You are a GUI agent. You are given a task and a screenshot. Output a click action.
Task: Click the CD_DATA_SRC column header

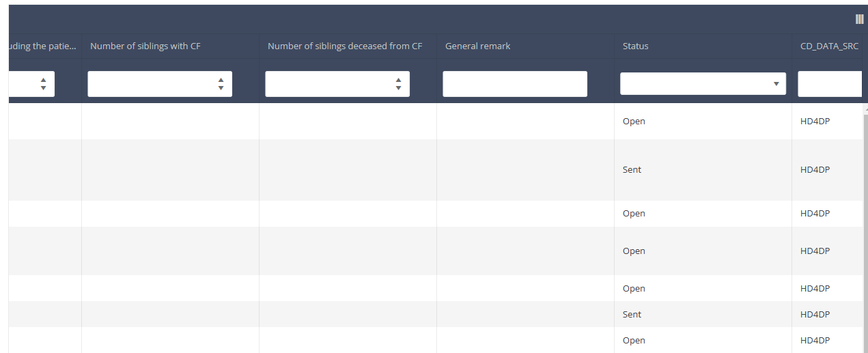[x=829, y=46]
